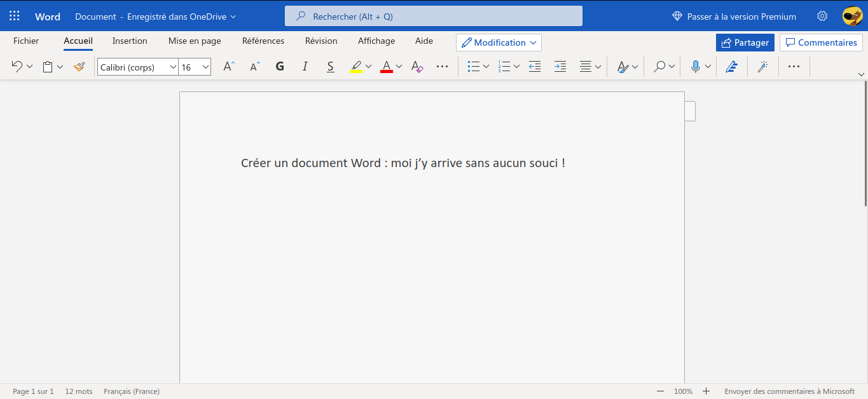Toggle underline formatting (S)
The width and height of the screenshot is (868, 399).
pos(330,67)
